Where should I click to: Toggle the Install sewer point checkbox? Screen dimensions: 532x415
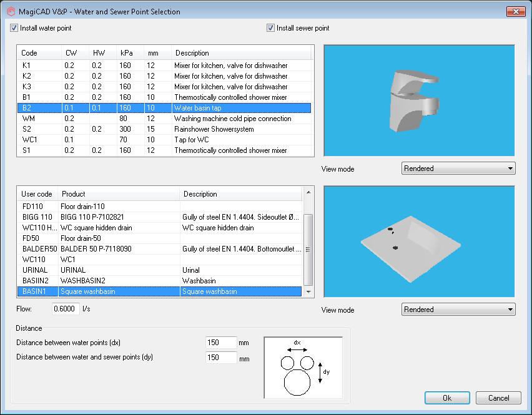click(270, 28)
